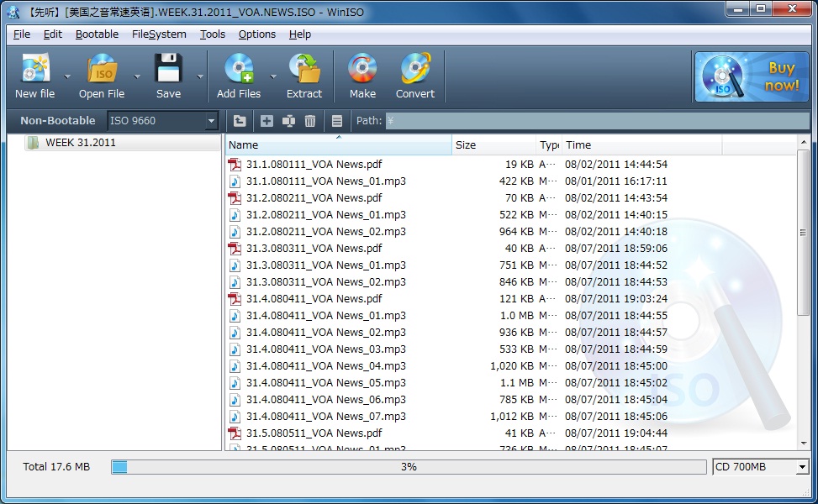
Task: Click the 3% capacity progress bar
Action: coord(409,466)
